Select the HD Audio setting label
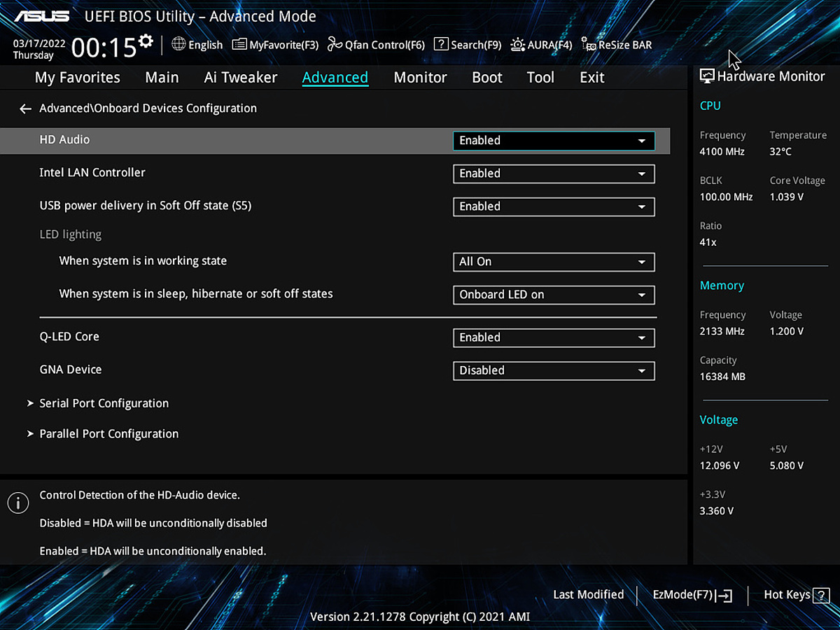 (64, 140)
